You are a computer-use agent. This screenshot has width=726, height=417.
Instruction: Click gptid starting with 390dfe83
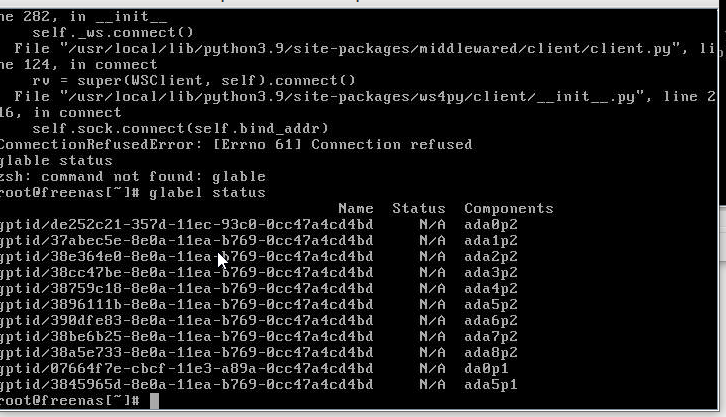(186, 321)
